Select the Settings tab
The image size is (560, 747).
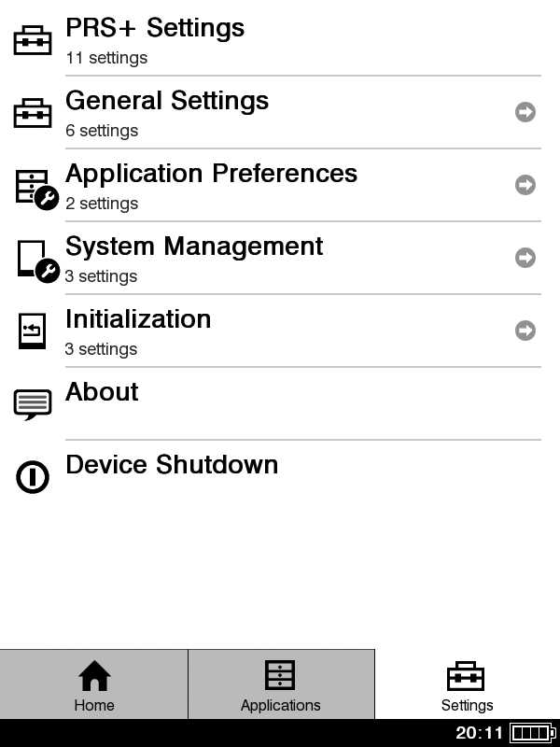coord(468,684)
